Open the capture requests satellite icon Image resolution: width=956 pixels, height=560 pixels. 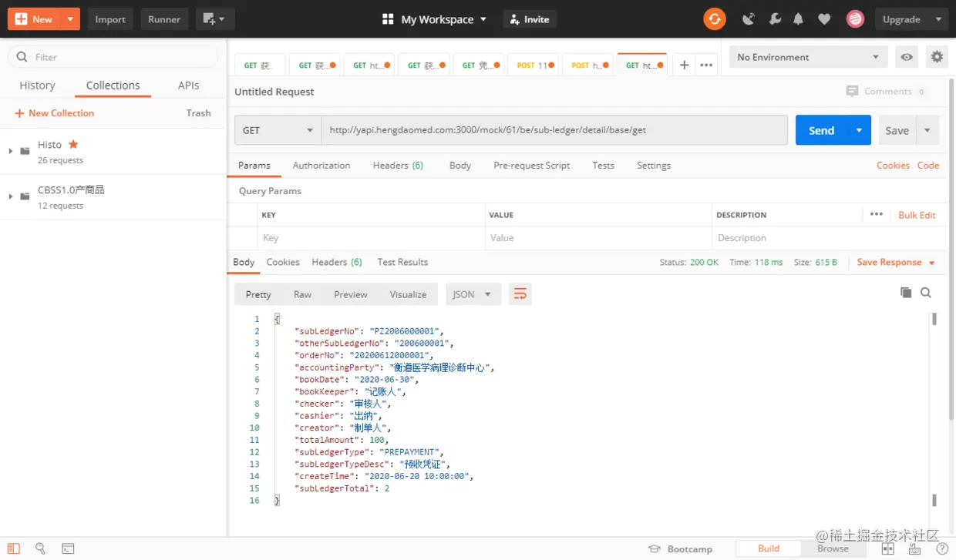[x=748, y=19]
